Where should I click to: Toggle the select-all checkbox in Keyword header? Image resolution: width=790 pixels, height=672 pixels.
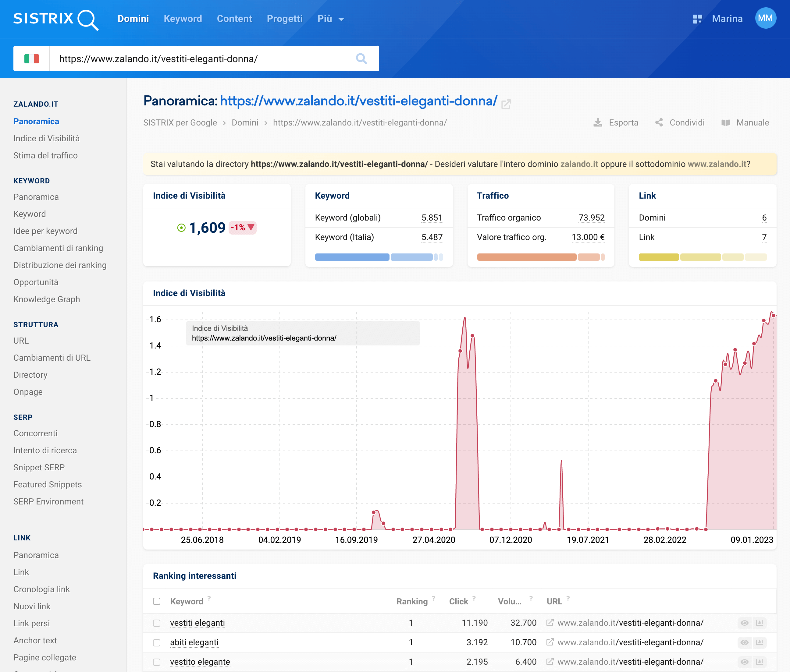[157, 601]
